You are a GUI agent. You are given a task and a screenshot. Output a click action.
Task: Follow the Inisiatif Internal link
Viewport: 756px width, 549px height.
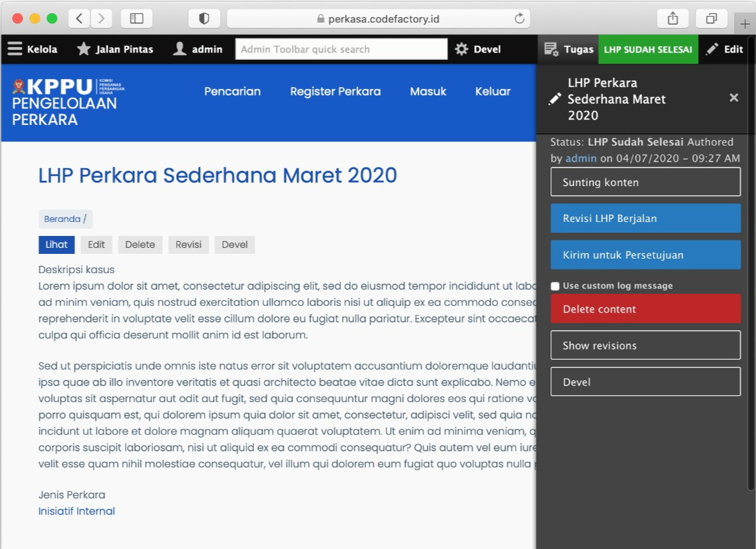tap(76, 511)
